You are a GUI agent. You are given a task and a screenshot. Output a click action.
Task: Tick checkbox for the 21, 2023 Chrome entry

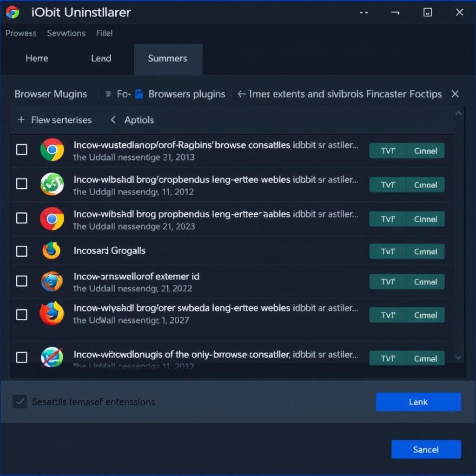coord(21,218)
